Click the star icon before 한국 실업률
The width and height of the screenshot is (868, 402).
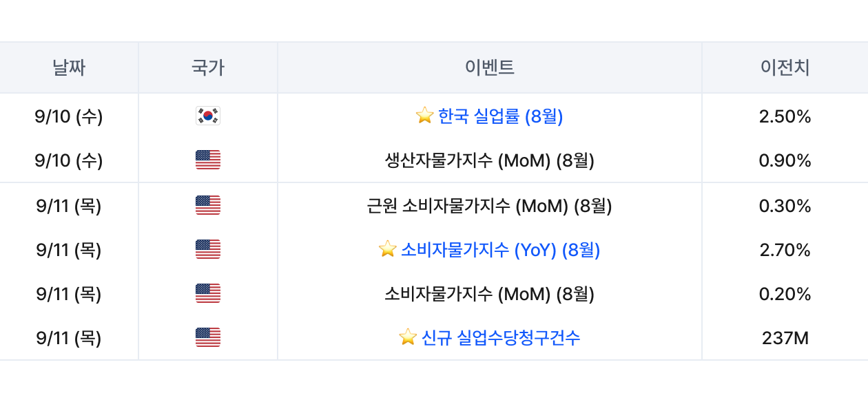[425, 116]
